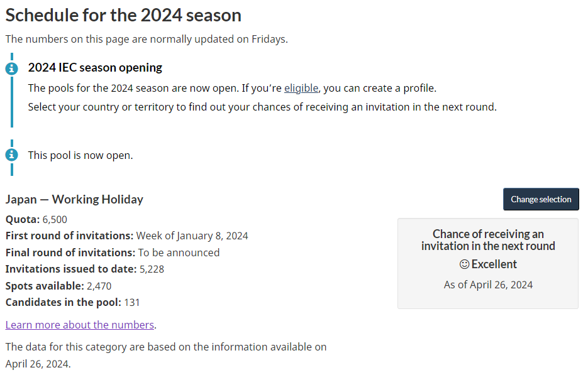Click the 'Schedule for the 2024 season' heading

[123, 15]
